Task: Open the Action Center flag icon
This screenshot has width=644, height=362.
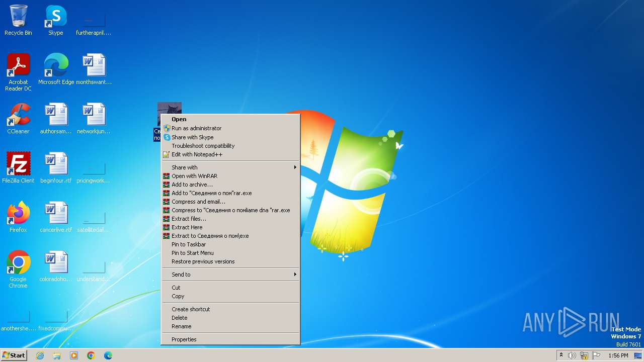Action: [x=596, y=355]
